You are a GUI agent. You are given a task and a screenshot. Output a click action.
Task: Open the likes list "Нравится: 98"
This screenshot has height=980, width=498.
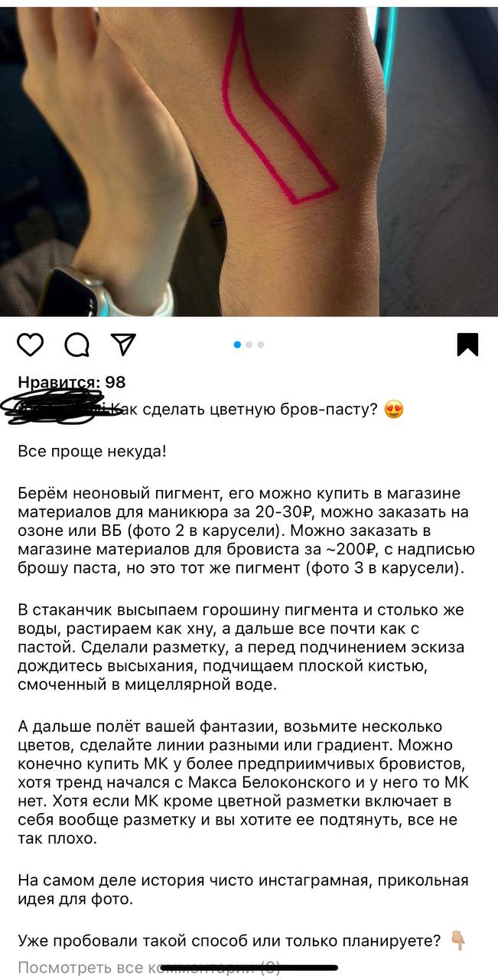[72, 382]
